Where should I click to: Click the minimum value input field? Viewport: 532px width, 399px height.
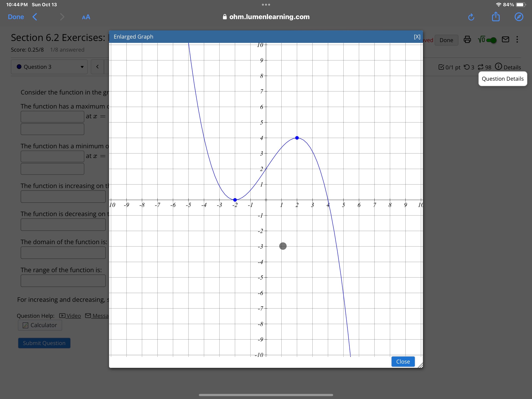52,156
